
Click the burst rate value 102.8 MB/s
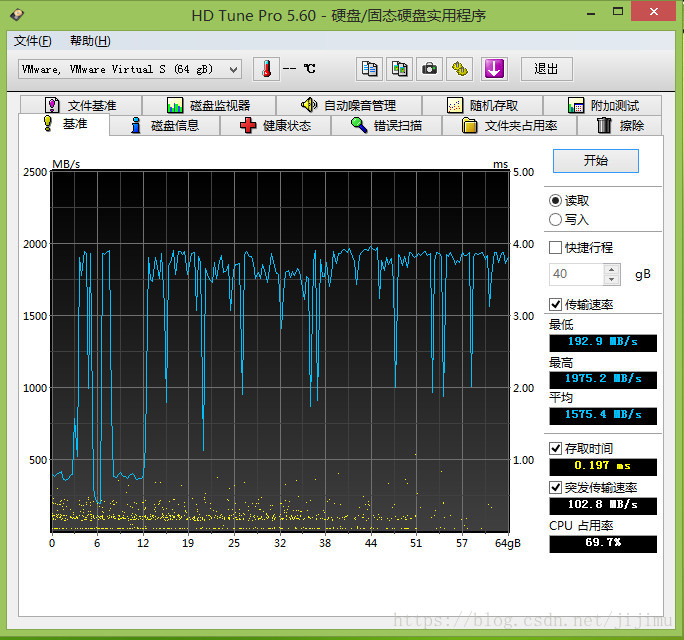coord(603,505)
